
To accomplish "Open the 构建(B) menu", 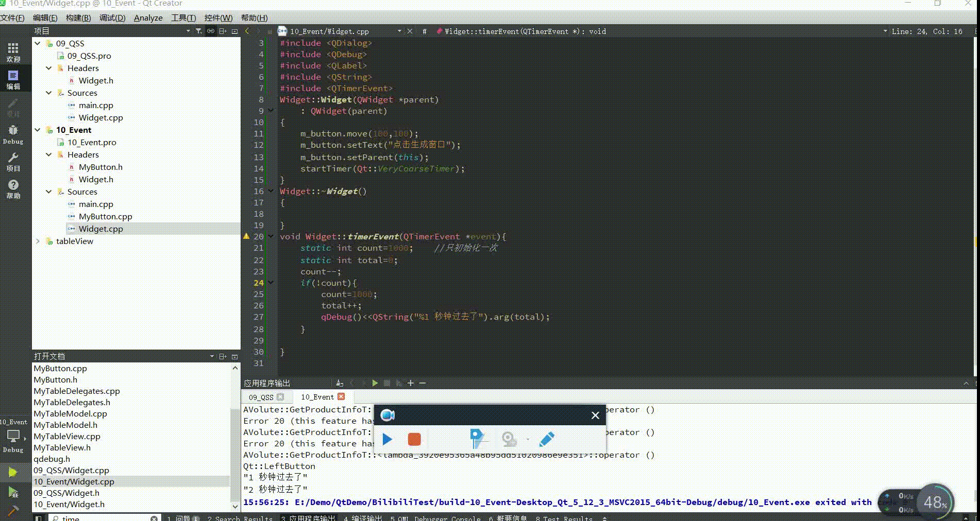I will [78, 18].
